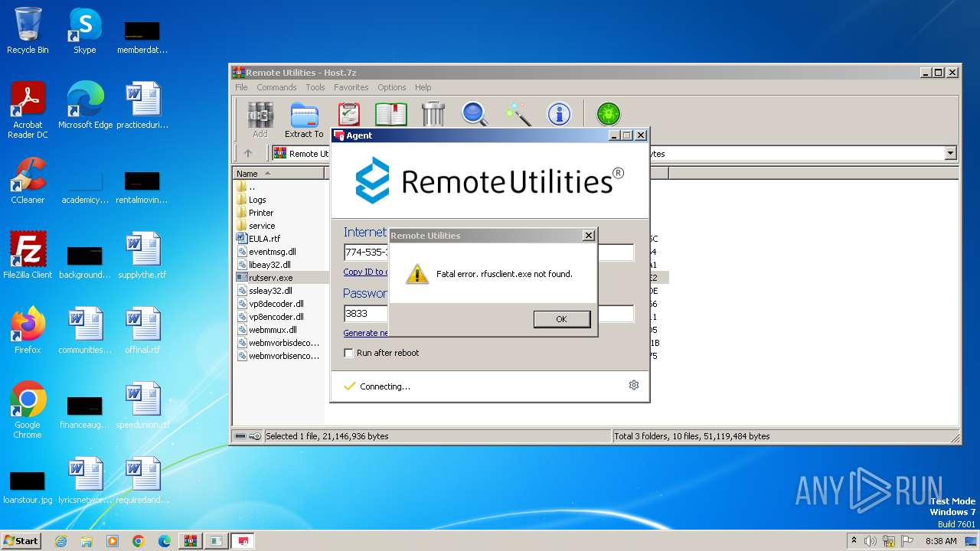Image resolution: width=980 pixels, height=551 pixels.
Task: Click the Test archive clipboard icon
Action: pos(348,115)
